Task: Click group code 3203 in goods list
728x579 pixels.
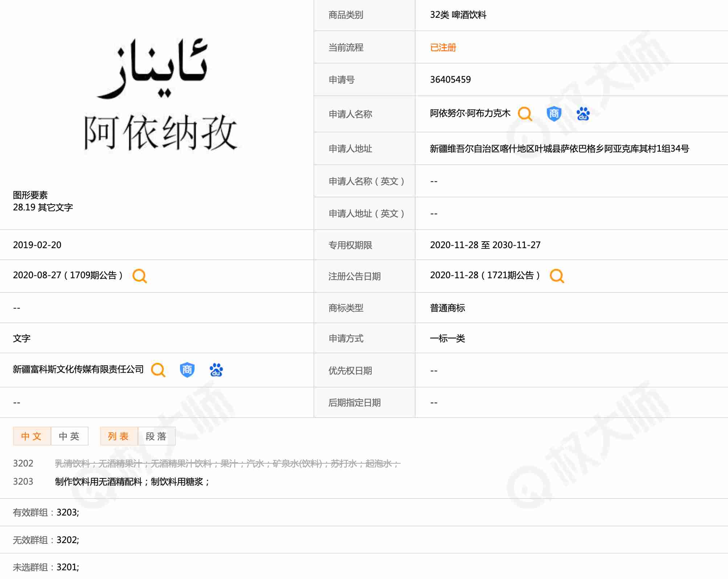Action: pos(23,481)
